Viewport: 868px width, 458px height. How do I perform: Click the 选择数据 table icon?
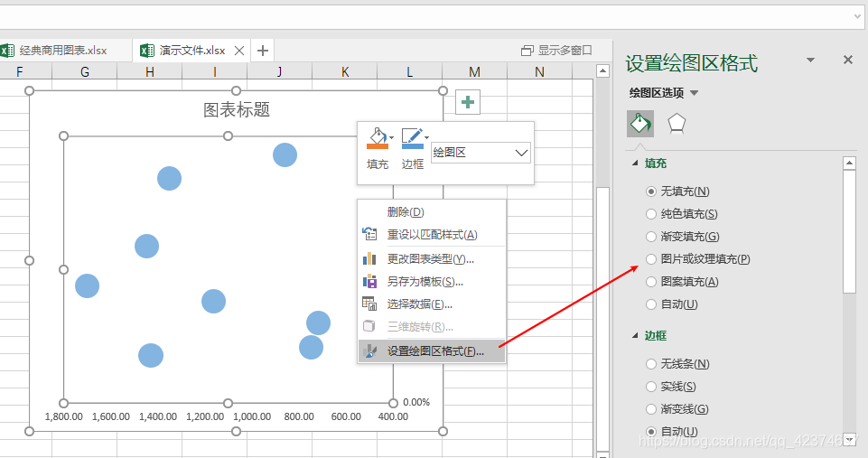click(x=369, y=304)
